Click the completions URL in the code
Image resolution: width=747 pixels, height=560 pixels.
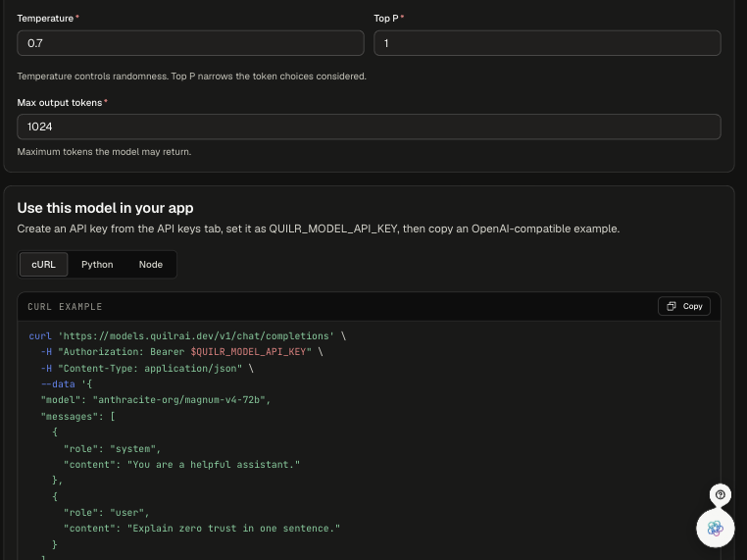click(x=196, y=336)
